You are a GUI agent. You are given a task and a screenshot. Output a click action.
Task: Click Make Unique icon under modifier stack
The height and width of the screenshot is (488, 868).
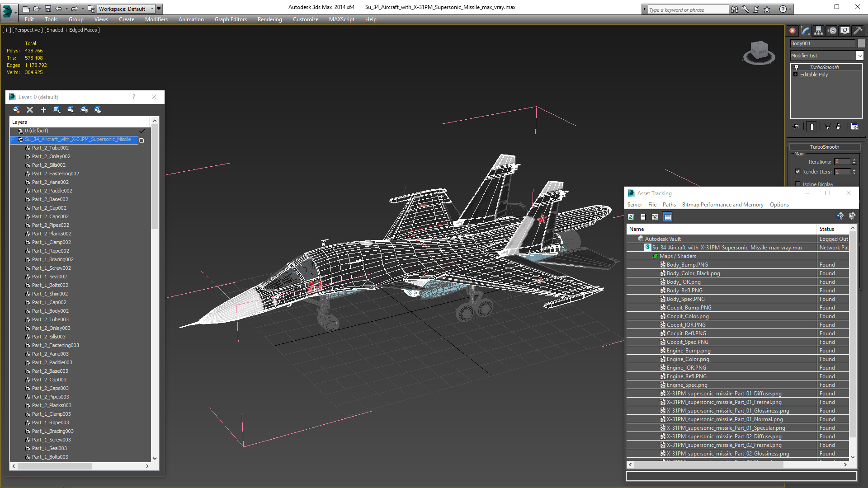827,127
